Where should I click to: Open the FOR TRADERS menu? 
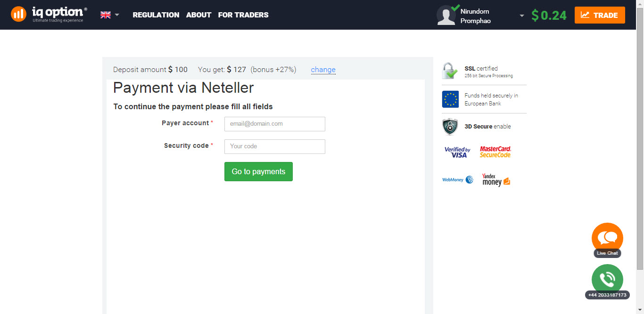[243, 15]
